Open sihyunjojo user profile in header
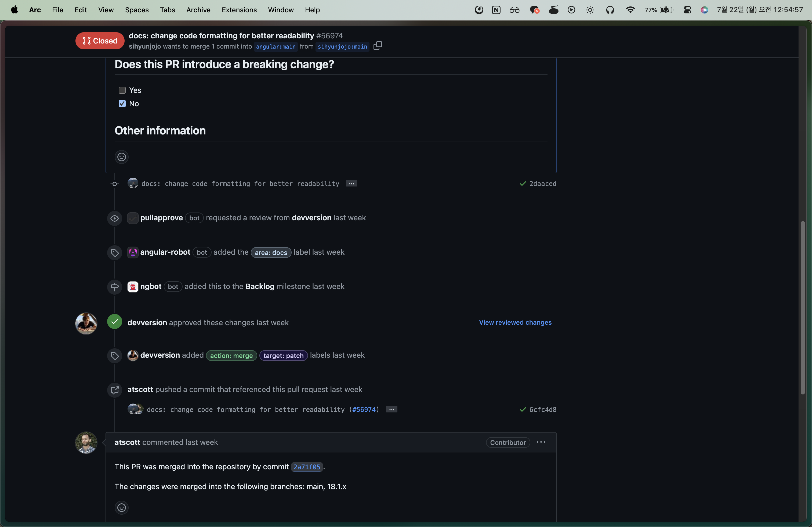Viewport: 812px width, 527px height. click(x=145, y=46)
